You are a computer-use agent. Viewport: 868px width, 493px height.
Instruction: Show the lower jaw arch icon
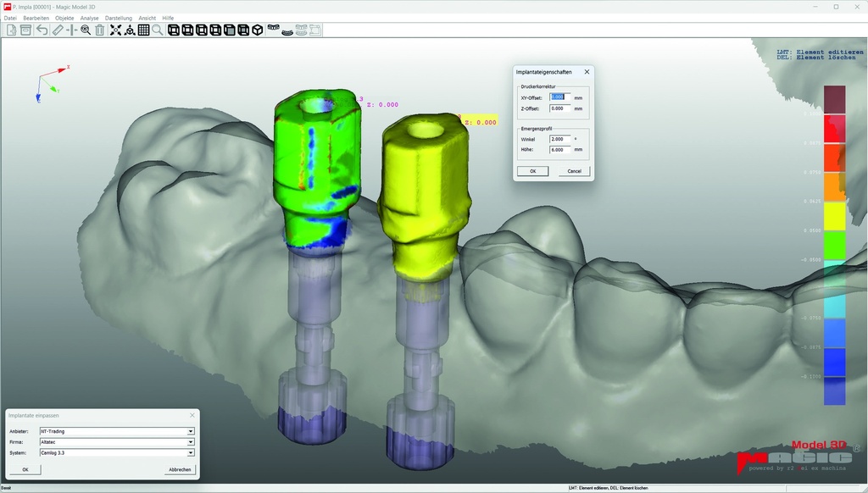click(x=287, y=31)
